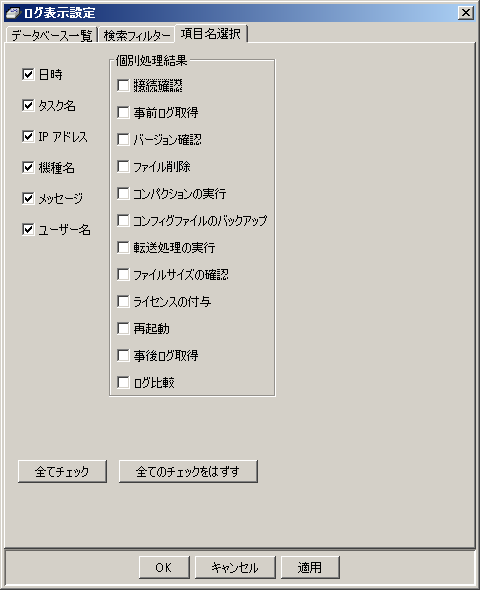Apply settings with the 適用 button
This screenshot has width=480, height=590.
(x=310, y=567)
